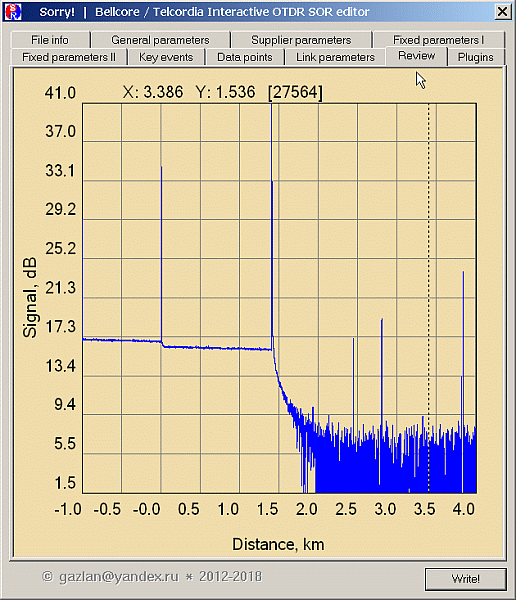Open the Key events tab
Image resolution: width=516 pixels, height=600 pixels.
click(x=166, y=57)
